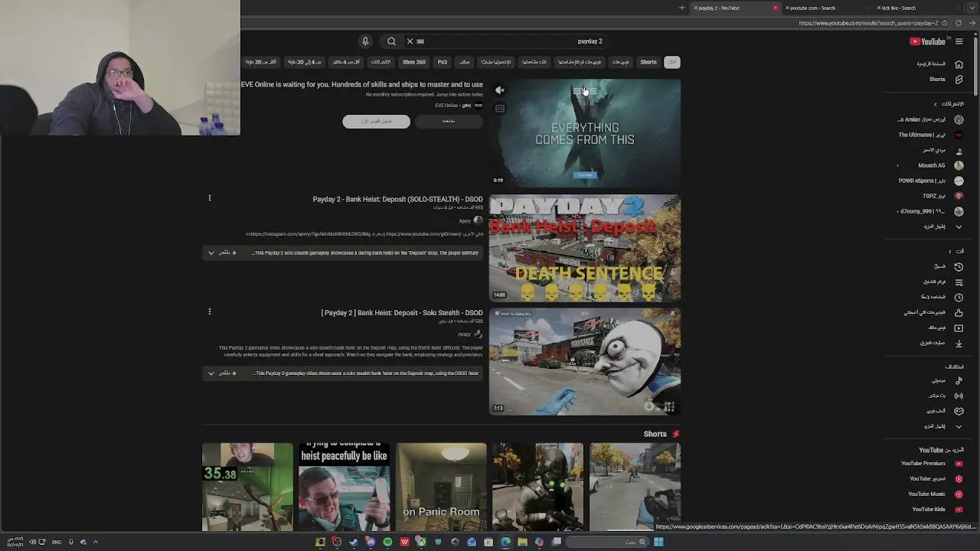Viewport: 980px width, 551px height.
Task: Open Payday 2 Bank Heist Deposit SOLO-STEALTH title
Action: (397, 199)
